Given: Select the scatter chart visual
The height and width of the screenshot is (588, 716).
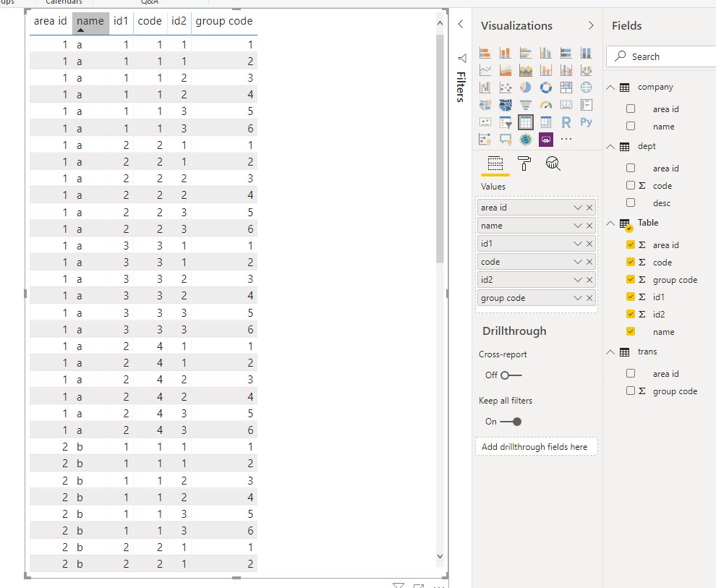Looking at the screenshot, I should (x=505, y=88).
